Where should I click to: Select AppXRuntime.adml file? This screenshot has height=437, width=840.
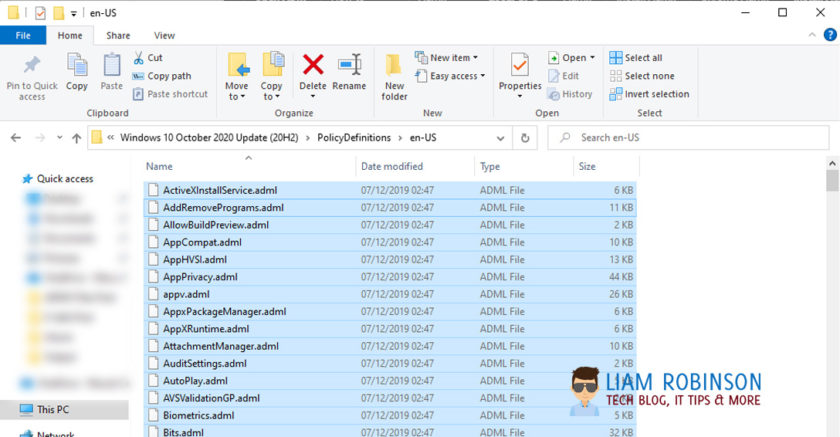click(x=390, y=329)
